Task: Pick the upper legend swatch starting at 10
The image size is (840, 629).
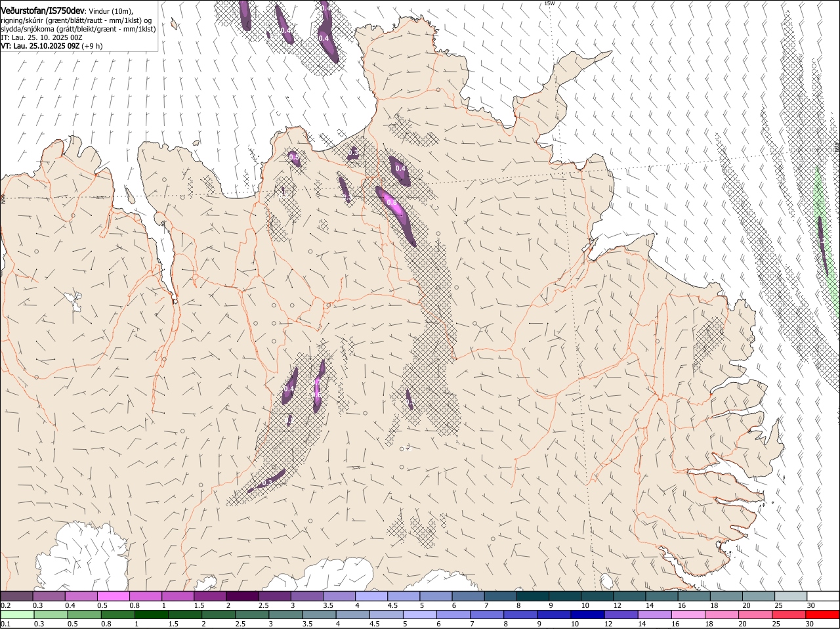Action: (598, 596)
